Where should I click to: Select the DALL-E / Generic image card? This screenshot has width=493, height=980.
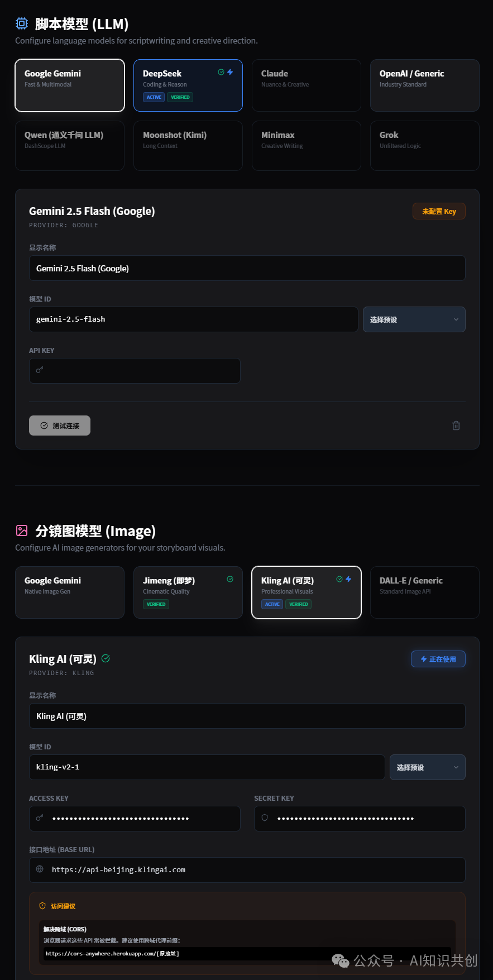point(425,592)
